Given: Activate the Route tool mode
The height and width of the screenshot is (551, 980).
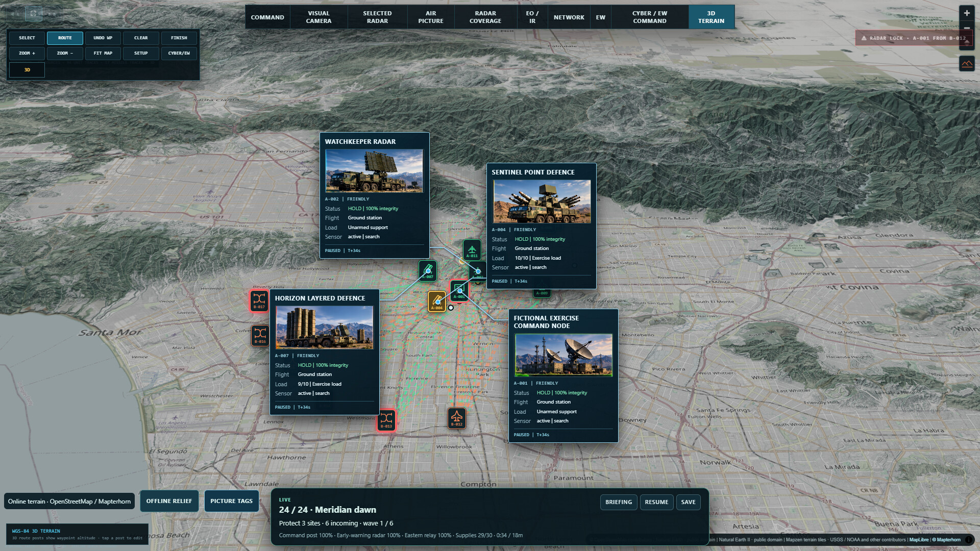Looking at the screenshot, I should point(65,38).
